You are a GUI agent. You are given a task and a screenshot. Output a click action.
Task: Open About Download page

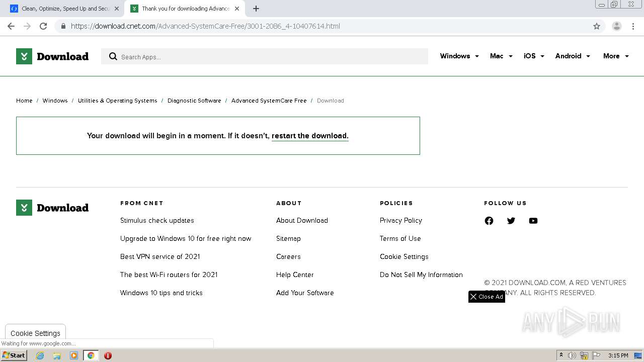302,220
